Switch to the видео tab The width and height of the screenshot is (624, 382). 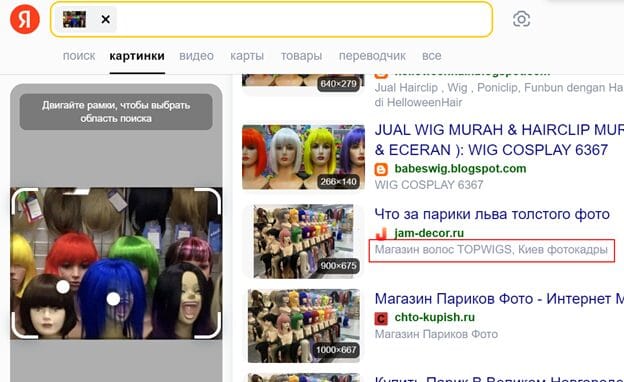(x=196, y=56)
